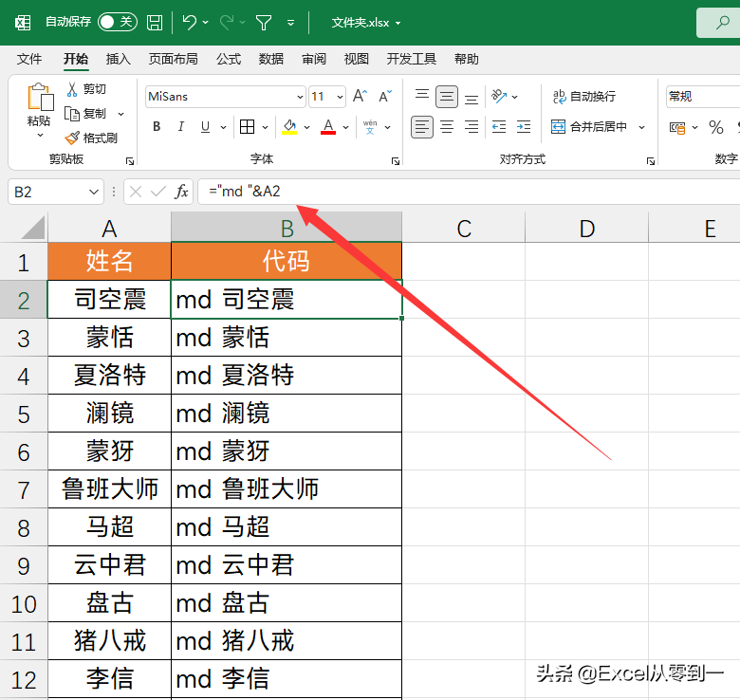
Task: Toggle Bold formatting
Action: pos(157,126)
